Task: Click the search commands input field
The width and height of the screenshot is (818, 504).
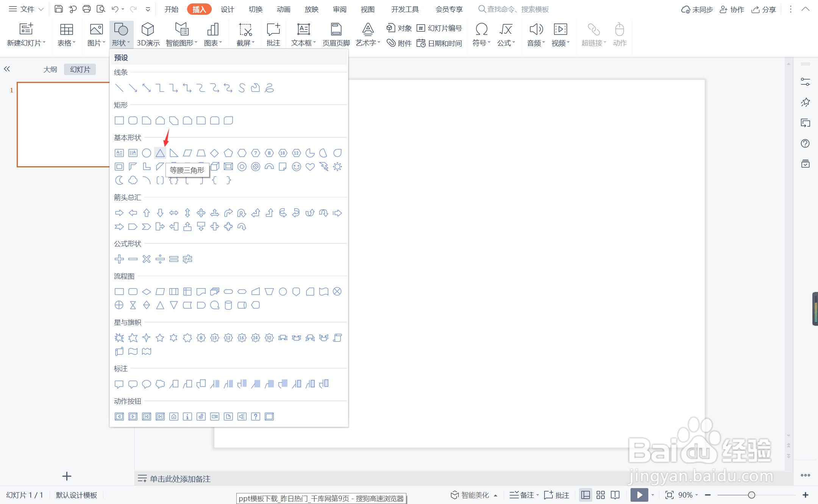Action: (514, 9)
